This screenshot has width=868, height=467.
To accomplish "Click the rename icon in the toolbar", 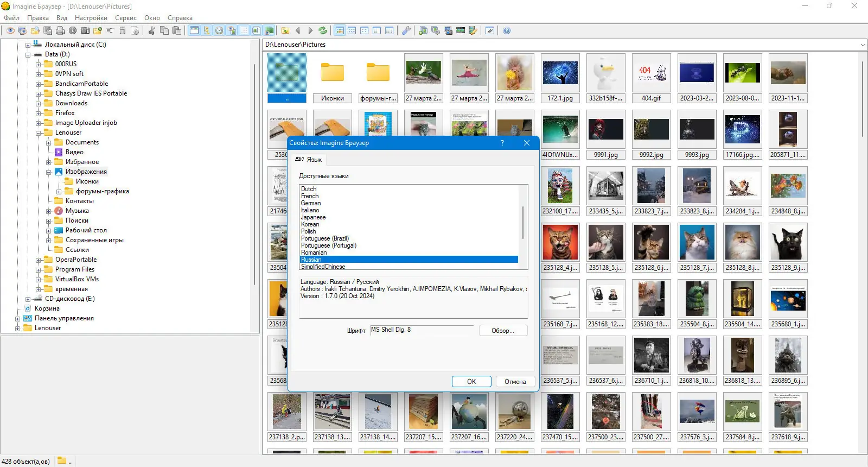I will (x=110, y=31).
